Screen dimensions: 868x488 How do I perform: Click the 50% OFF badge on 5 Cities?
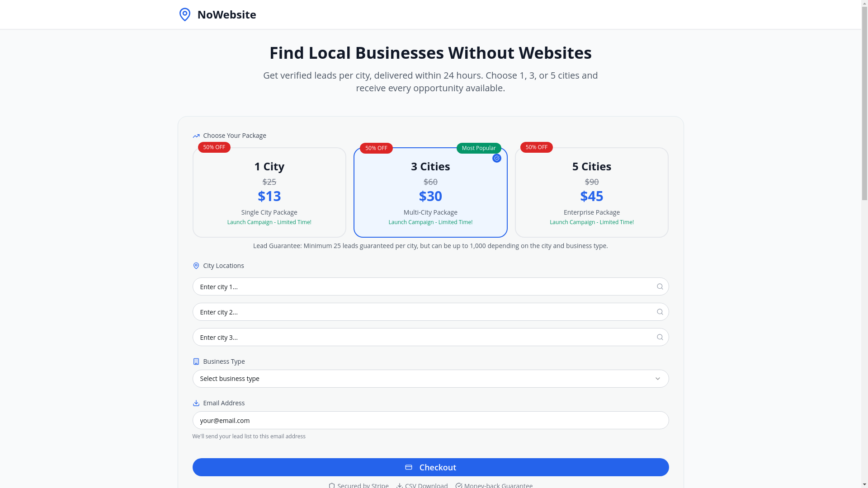(537, 147)
